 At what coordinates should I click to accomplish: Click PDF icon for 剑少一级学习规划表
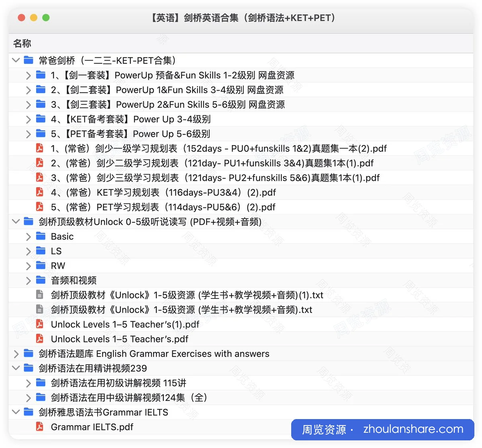click(40, 148)
